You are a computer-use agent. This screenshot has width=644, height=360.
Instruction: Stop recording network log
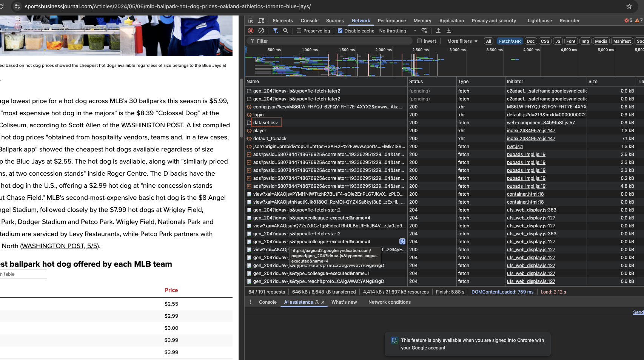coord(251,31)
